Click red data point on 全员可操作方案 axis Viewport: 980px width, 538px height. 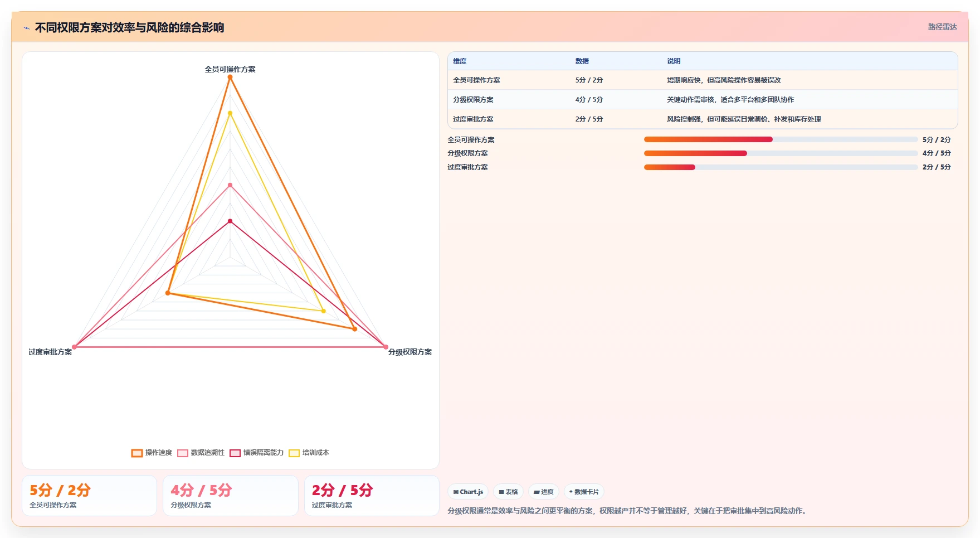[230, 221]
